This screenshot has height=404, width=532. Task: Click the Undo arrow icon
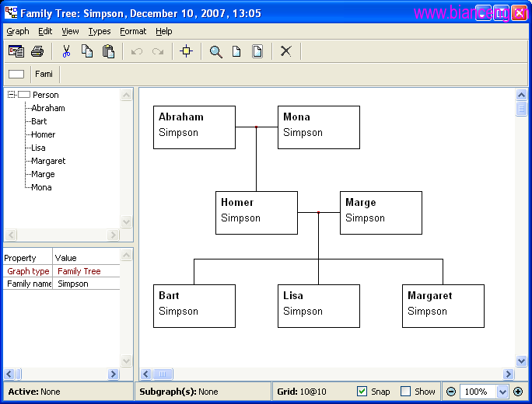point(136,51)
